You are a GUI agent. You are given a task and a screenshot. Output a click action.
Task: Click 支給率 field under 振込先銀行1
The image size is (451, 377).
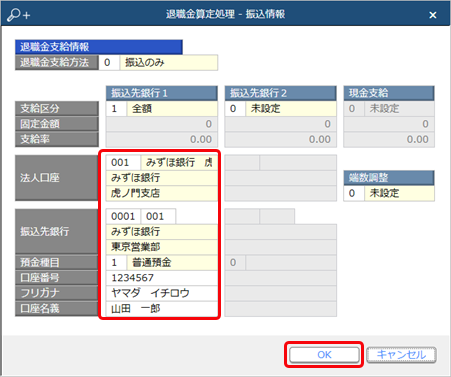(162, 139)
